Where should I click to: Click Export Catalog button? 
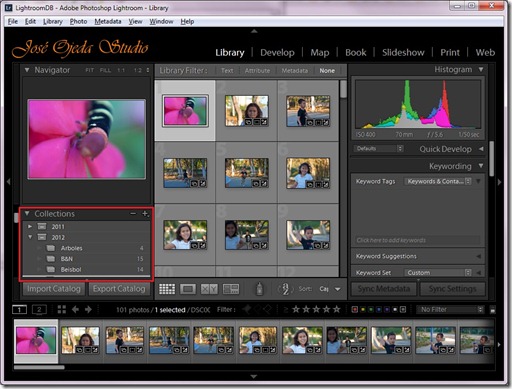click(119, 289)
